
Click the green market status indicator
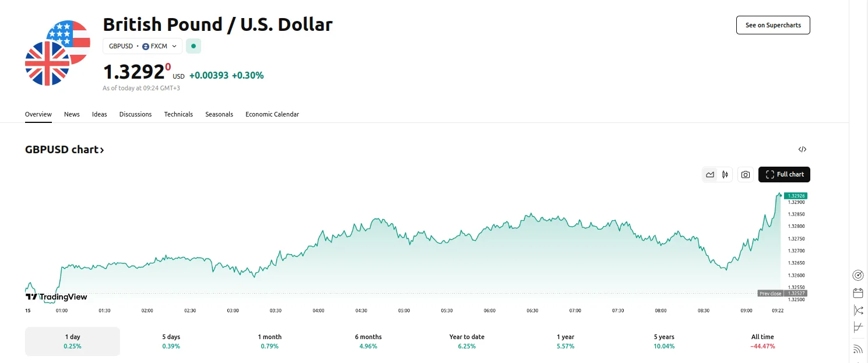click(194, 46)
